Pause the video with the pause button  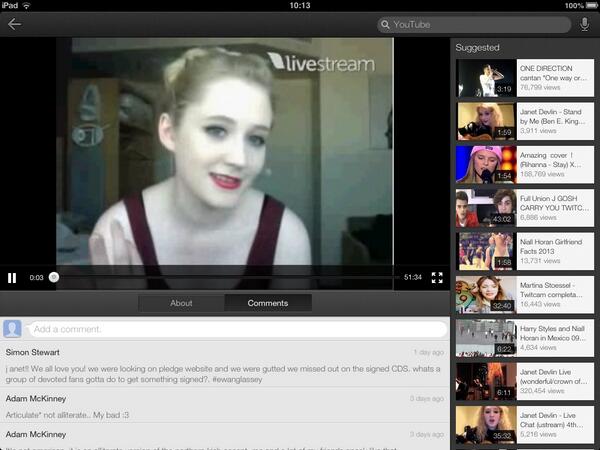click(12, 278)
